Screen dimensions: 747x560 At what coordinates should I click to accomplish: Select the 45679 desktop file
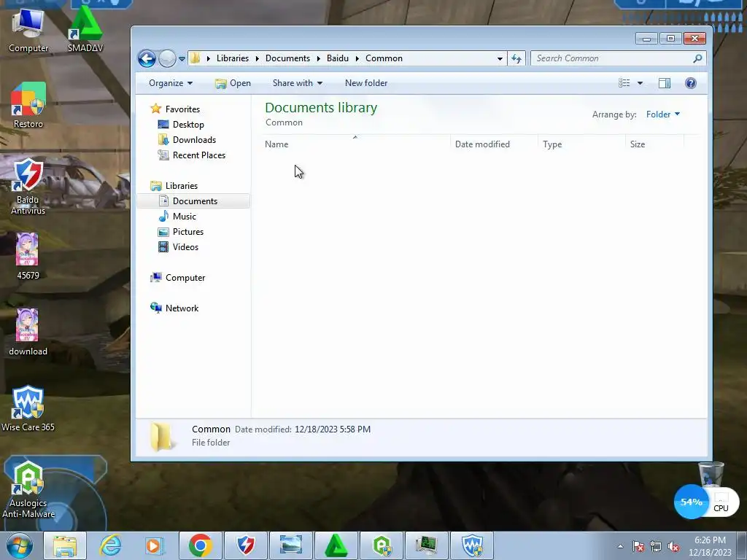pos(28,256)
